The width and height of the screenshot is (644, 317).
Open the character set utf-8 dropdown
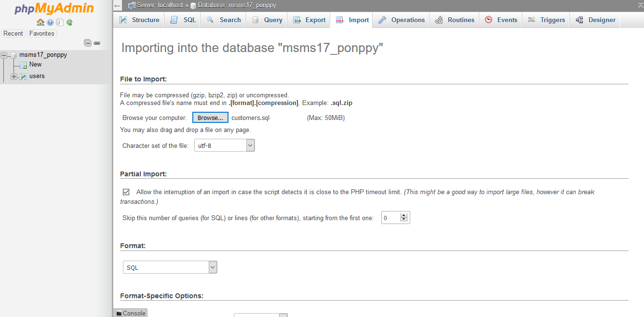224,145
